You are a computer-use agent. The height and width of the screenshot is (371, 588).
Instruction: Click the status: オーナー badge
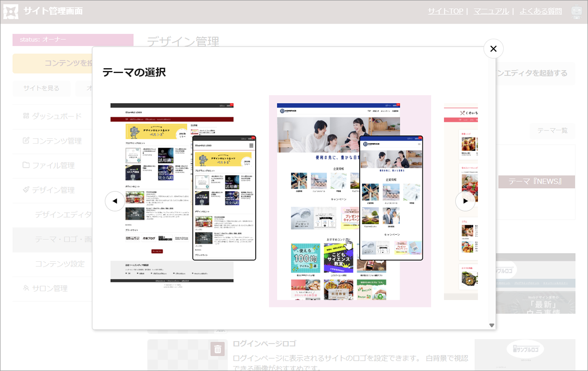(73, 40)
